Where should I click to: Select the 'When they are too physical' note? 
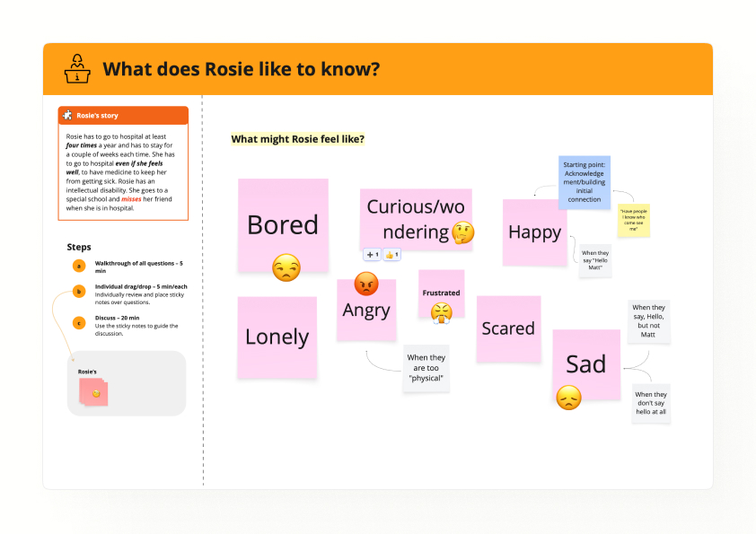click(426, 368)
